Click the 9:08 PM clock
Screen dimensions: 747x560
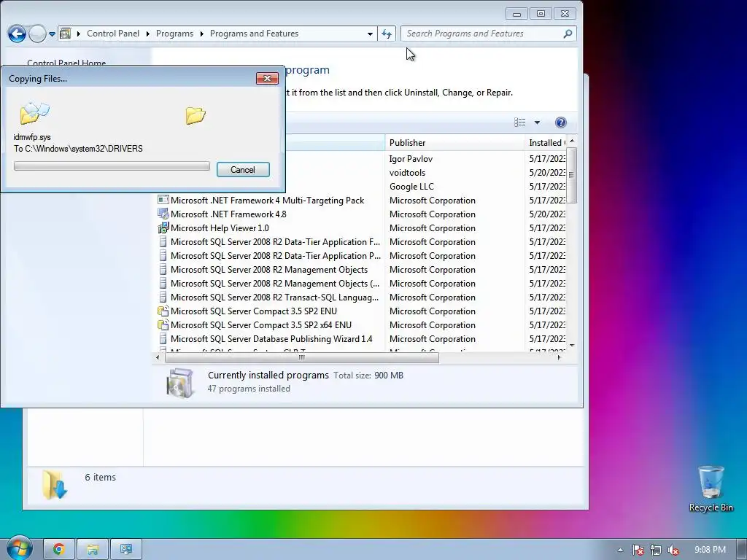pyautogui.click(x=710, y=550)
